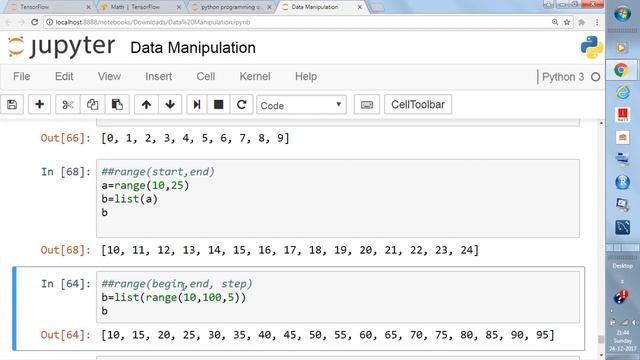Reload the page in Chrome
This screenshot has height=360, width=640.
click(x=35, y=22)
